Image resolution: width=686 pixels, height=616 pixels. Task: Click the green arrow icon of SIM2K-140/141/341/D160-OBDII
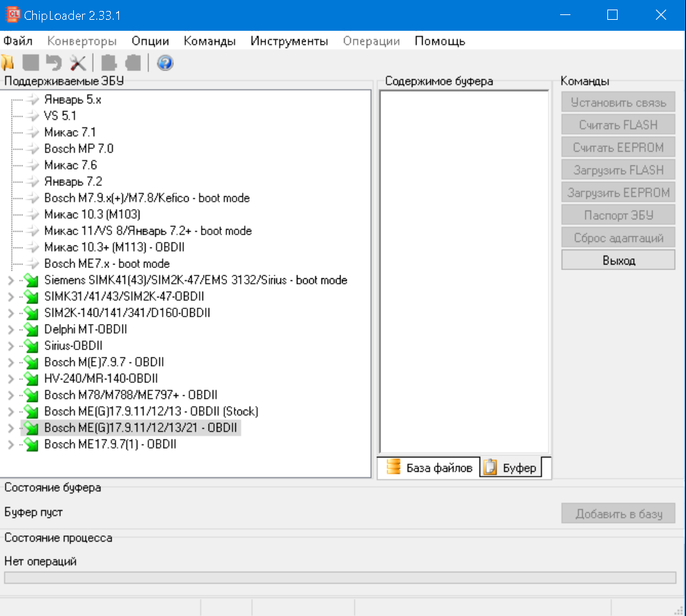(x=31, y=313)
